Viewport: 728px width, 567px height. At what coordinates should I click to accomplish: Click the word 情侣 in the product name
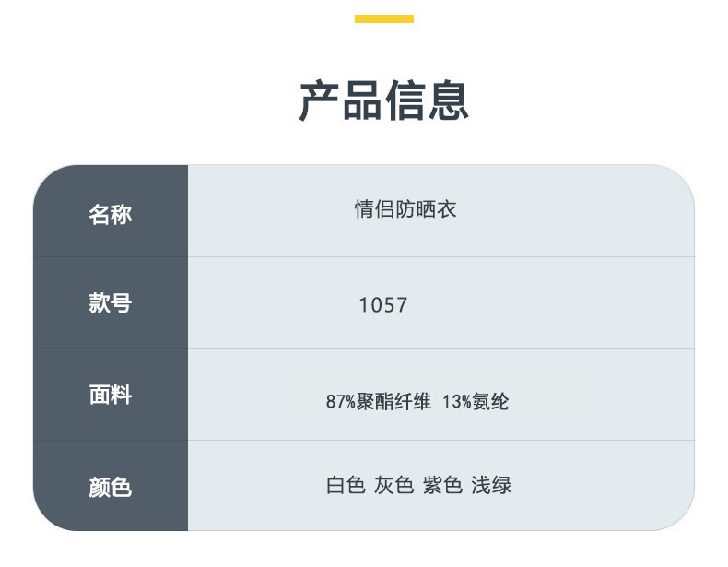coord(375,209)
